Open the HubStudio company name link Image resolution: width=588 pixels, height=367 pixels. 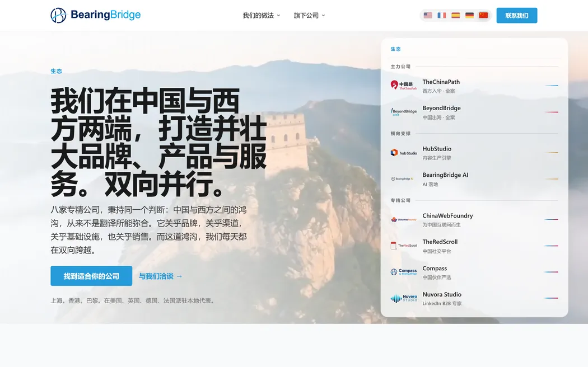click(x=437, y=149)
